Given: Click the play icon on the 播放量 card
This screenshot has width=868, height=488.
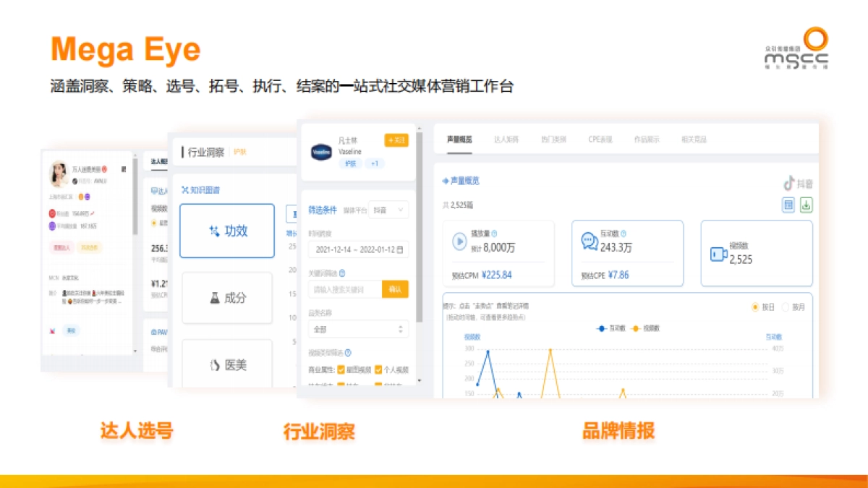Looking at the screenshot, I should pyautogui.click(x=459, y=241).
